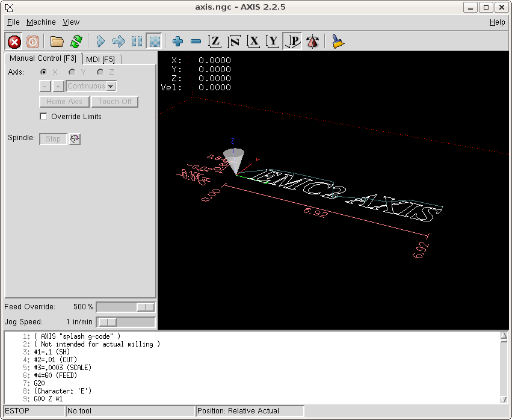Enable the Override Limits checkbox
This screenshot has width=512, height=420.
(x=43, y=117)
